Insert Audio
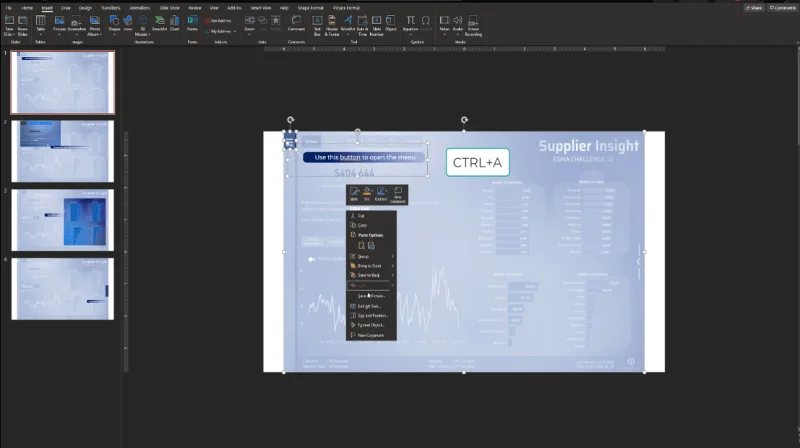 [458, 24]
